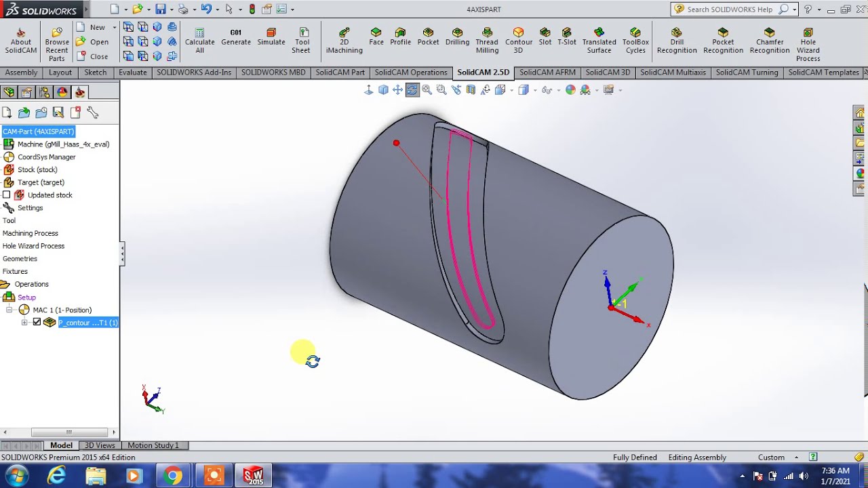This screenshot has width=868, height=488.
Task: Open Hole Wizard Process
Action: [x=808, y=45]
